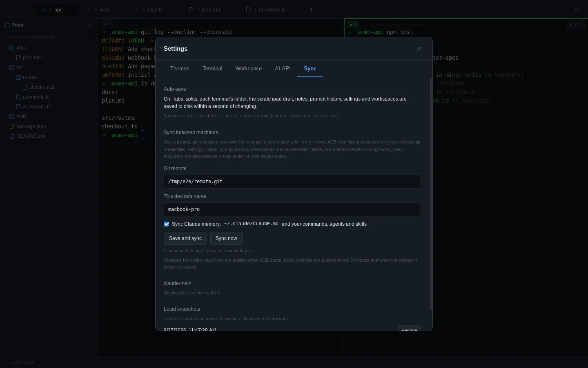Click the pane 2 badge in right terminal
This screenshot has width=588, height=368.
[x=353, y=25]
